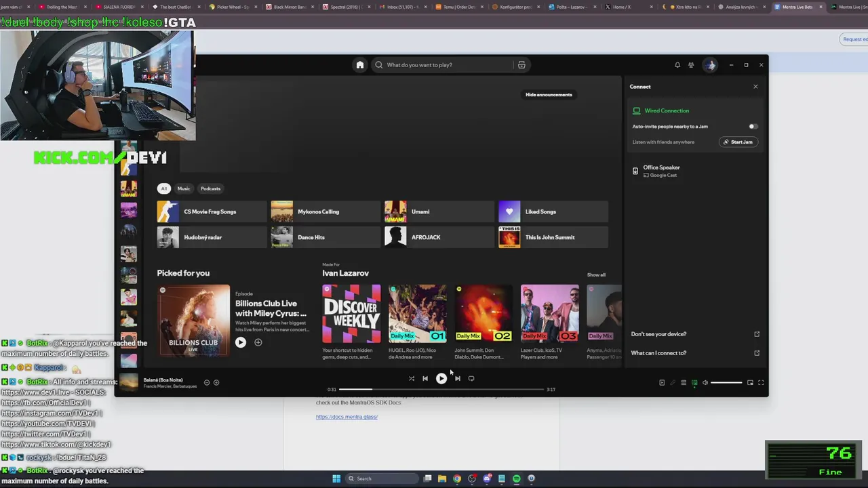Open the Billions Club Live cover art
Screen dimensions: 868x488
coord(193,320)
